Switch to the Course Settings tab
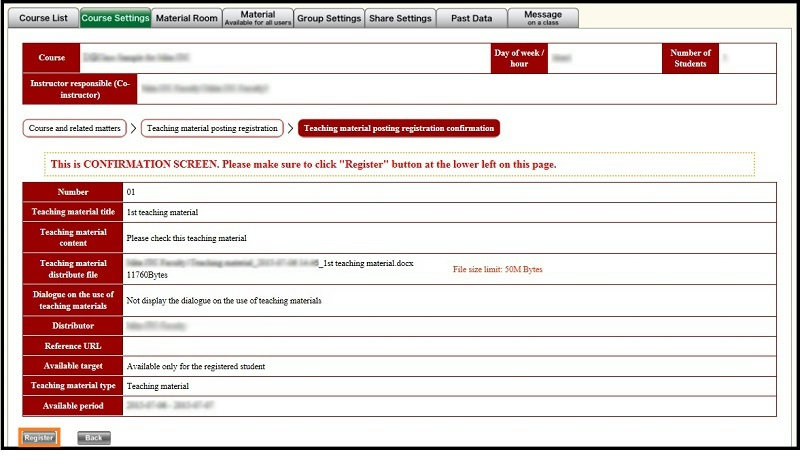Screen dimensions: 800x461 (114, 18)
